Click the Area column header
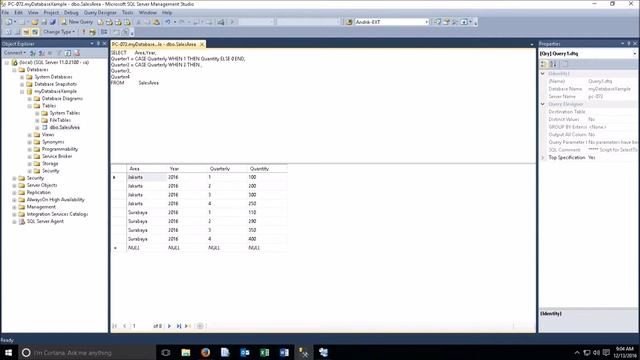Viewport: 640px width, 360px height. tap(147, 169)
